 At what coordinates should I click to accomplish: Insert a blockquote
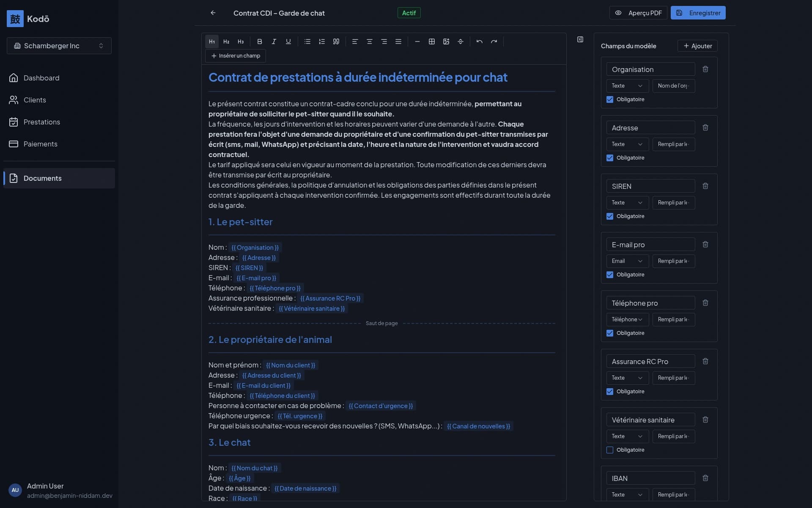(336, 41)
